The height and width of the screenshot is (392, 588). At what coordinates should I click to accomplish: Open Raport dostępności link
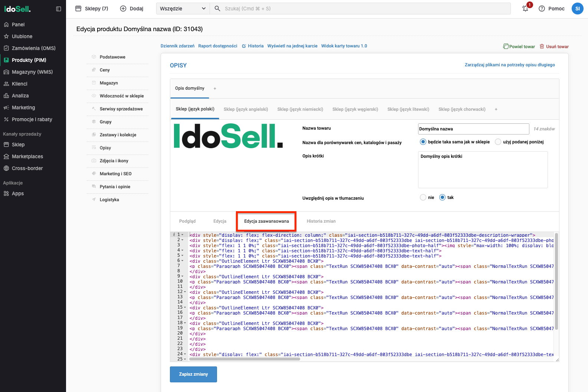pos(218,46)
